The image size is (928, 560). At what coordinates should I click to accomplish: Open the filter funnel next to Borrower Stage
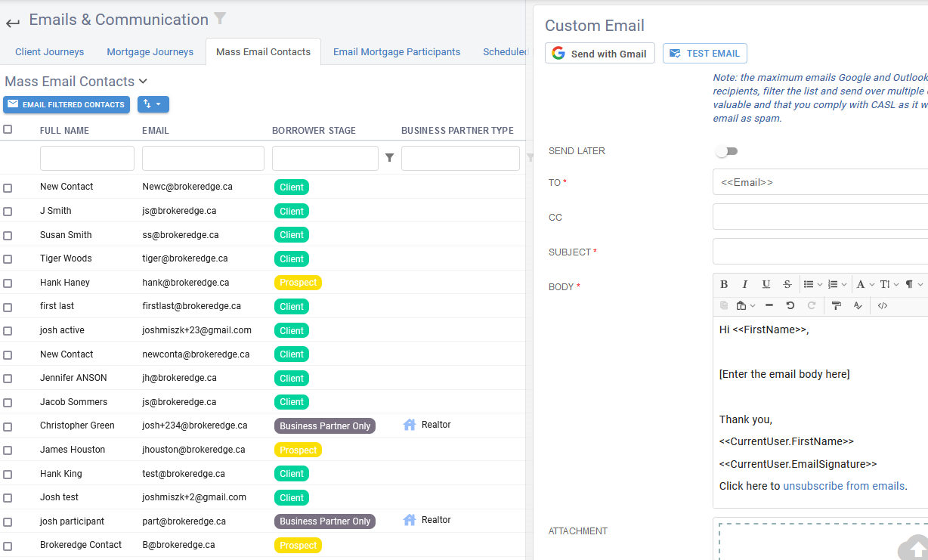pos(391,158)
